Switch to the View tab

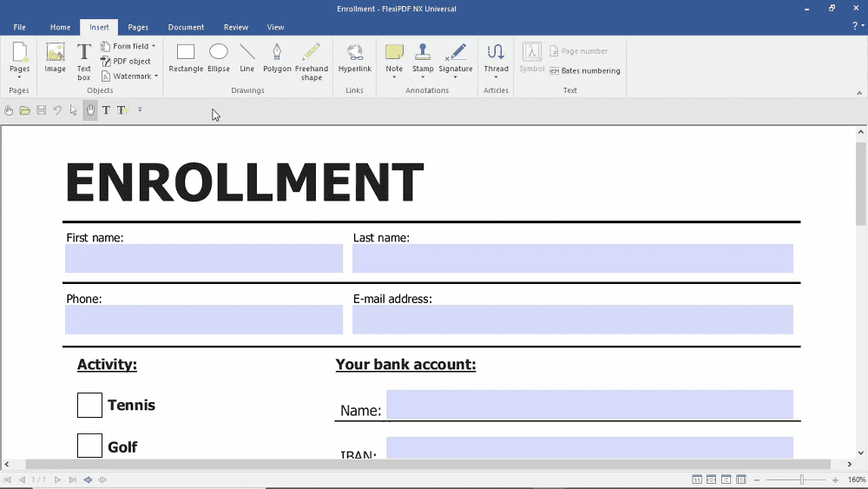tap(276, 27)
